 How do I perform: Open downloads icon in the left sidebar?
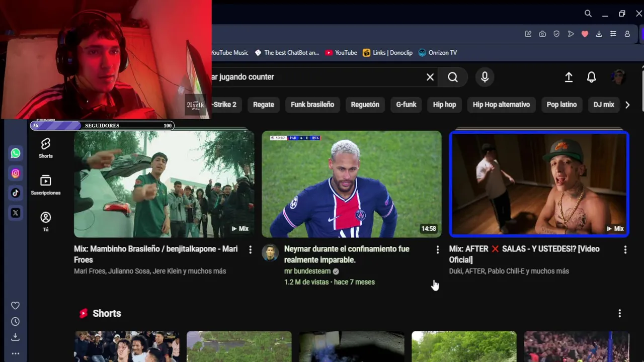pyautogui.click(x=16, y=337)
